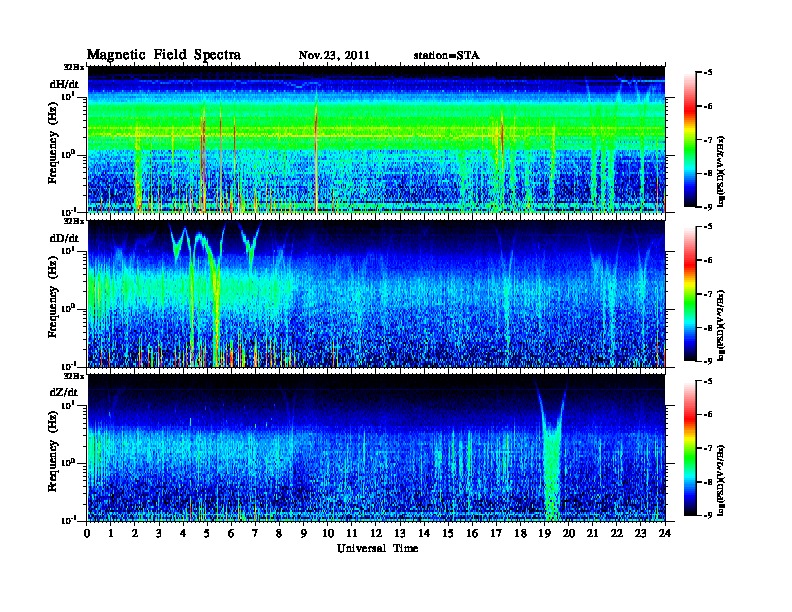The height and width of the screenshot is (612, 792).
Task: Click the 10⁰ frequency tick in dD/dt panel
Action: pos(68,309)
